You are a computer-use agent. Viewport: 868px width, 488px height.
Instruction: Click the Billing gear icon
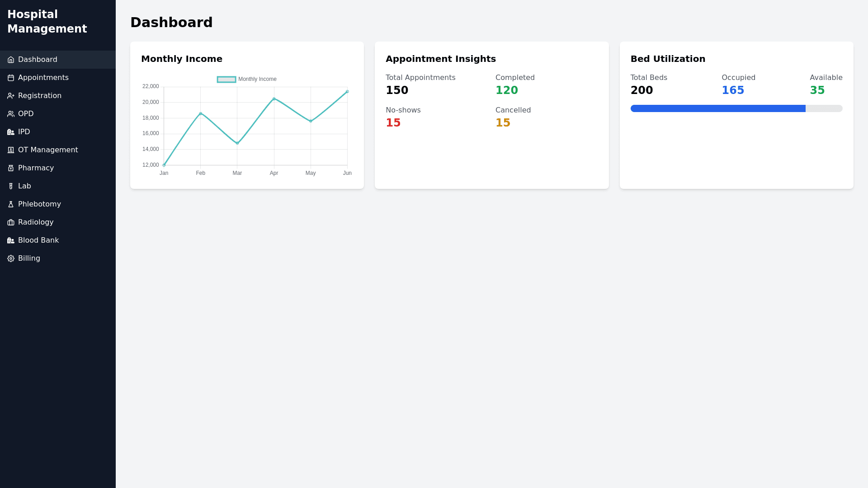coord(11,258)
